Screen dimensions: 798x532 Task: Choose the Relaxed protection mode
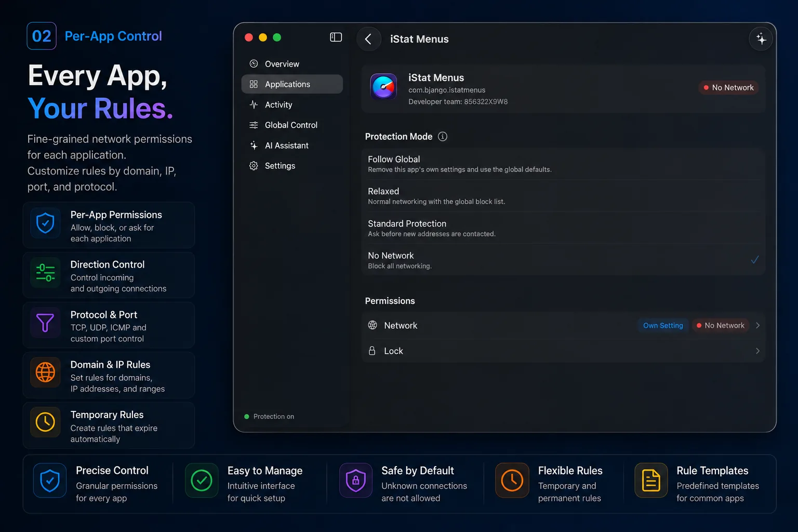564,196
